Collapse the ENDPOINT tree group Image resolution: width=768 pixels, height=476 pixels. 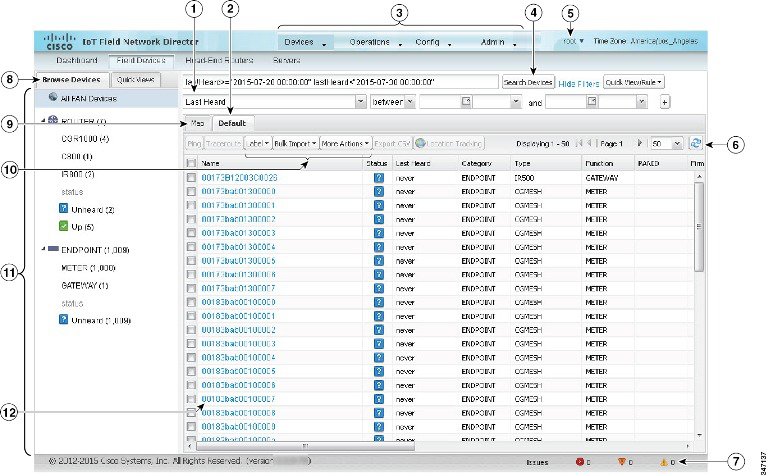[41, 249]
